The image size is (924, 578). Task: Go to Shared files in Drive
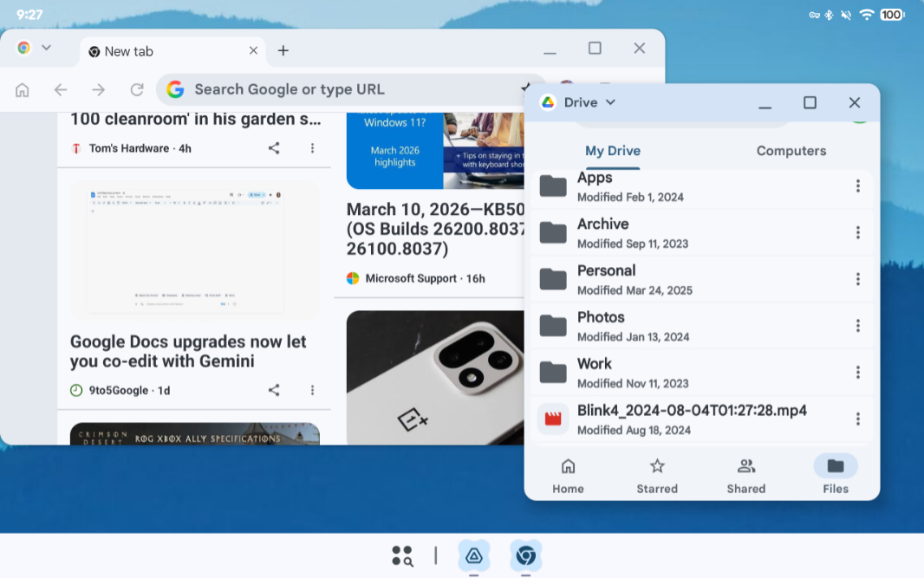click(745, 476)
